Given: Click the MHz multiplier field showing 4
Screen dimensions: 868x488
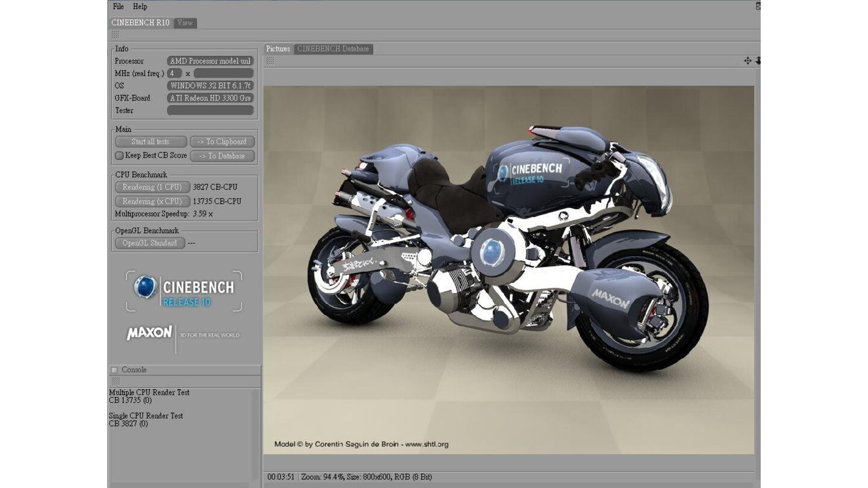Looking at the screenshot, I should click(175, 74).
